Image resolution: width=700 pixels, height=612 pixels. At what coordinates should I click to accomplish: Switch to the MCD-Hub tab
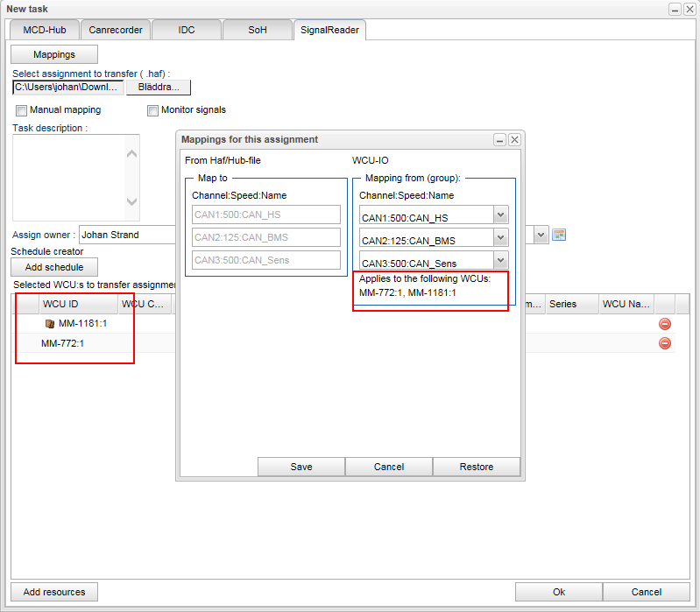pos(45,30)
